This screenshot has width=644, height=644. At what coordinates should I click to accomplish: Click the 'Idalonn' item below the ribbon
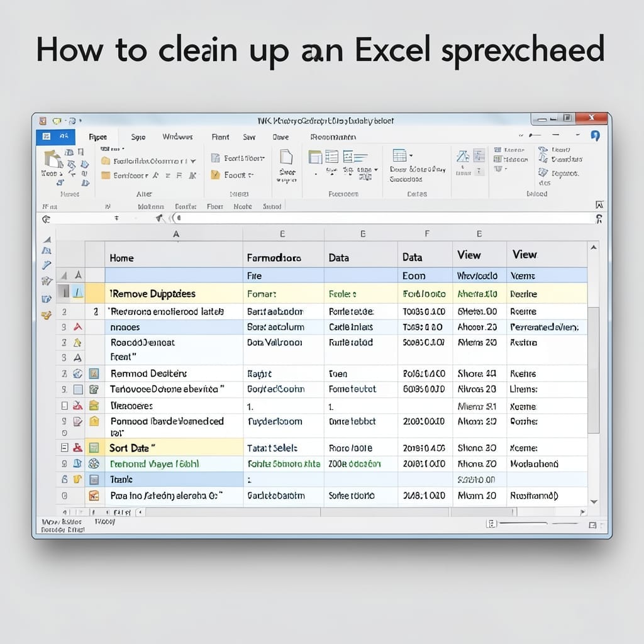(x=151, y=206)
